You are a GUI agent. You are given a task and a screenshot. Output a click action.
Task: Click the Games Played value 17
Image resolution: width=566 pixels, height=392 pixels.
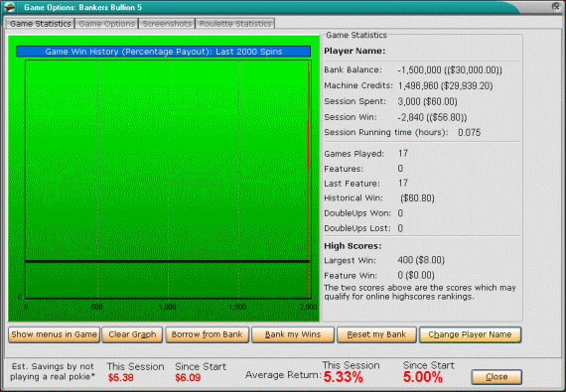pos(403,154)
